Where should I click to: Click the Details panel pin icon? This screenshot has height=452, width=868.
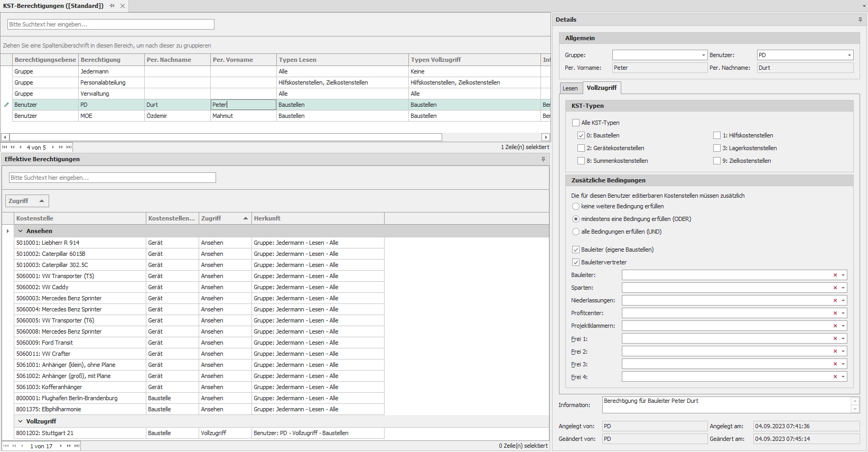pyautogui.click(x=860, y=20)
